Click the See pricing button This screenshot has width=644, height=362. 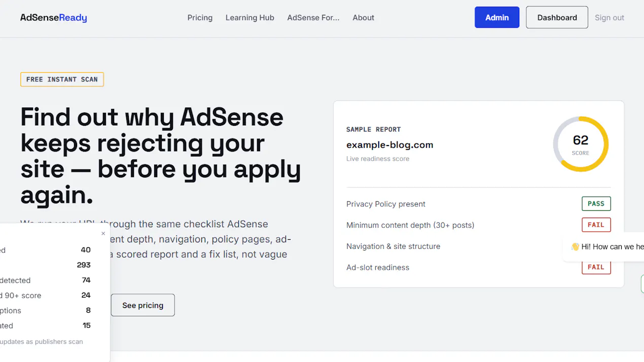click(143, 305)
